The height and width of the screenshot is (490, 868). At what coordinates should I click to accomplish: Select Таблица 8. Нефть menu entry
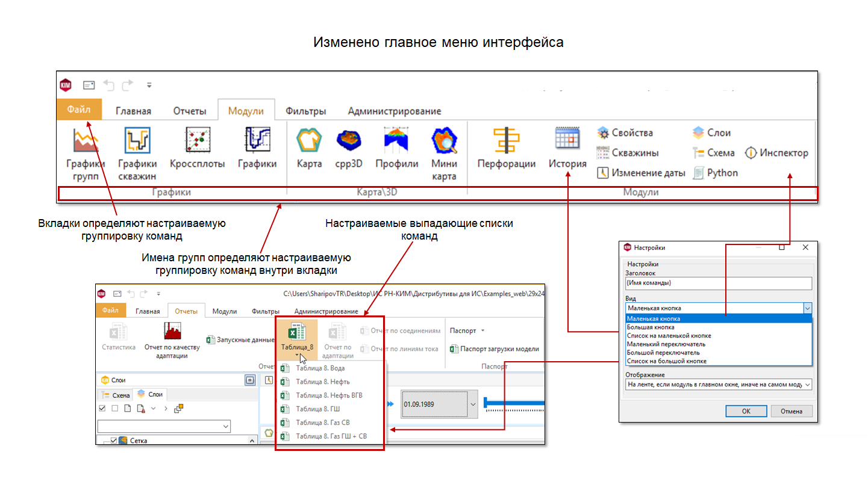[x=322, y=382]
